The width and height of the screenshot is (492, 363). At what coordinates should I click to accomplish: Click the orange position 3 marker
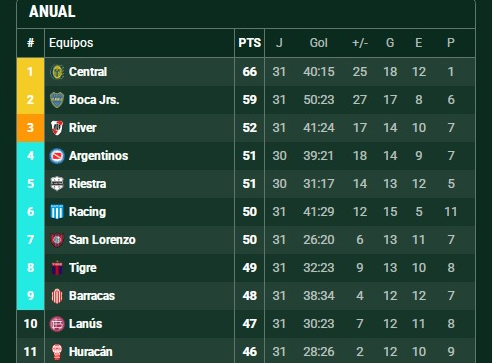(x=30, y=128)
